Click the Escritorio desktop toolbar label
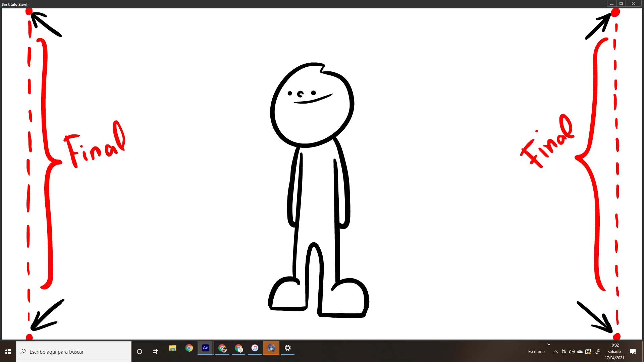Screen dimensions: 644x362 pos(536,352)
